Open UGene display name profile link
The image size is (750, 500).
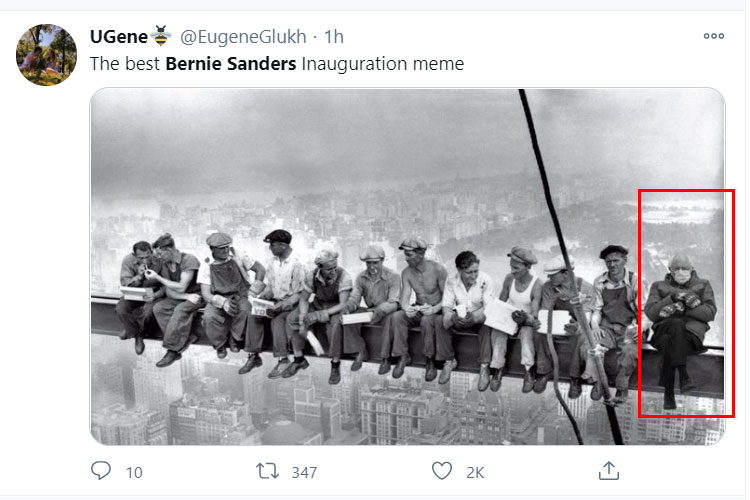[119, 36]
